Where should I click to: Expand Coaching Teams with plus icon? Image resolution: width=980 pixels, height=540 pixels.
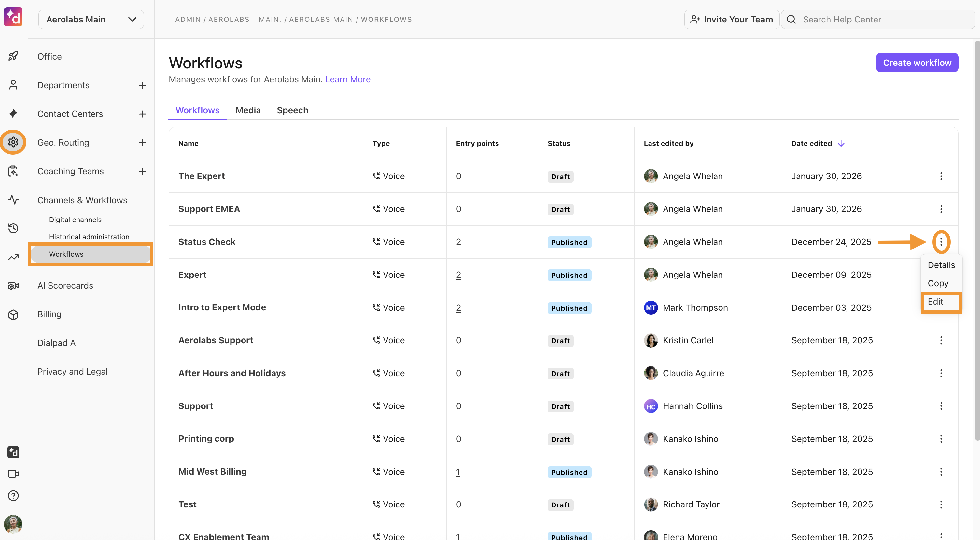tap(143, 171)
